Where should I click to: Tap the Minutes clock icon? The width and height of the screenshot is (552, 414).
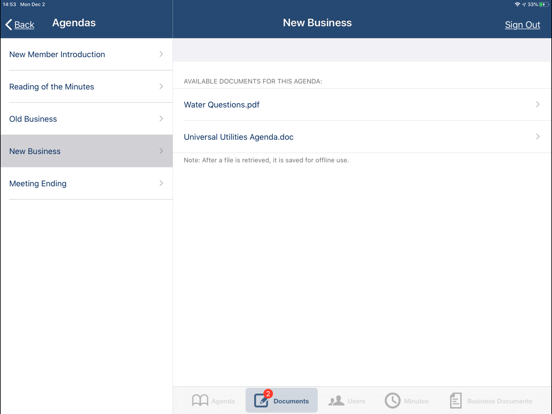click(393, 401)
